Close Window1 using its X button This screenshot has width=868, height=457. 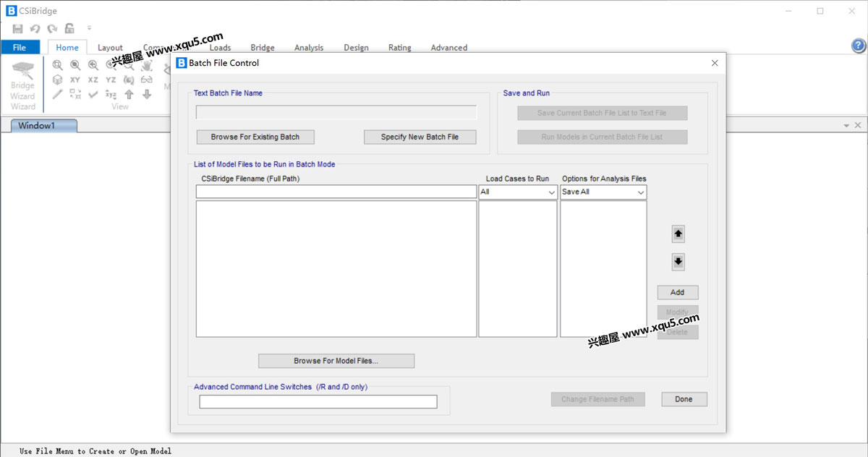858,126
